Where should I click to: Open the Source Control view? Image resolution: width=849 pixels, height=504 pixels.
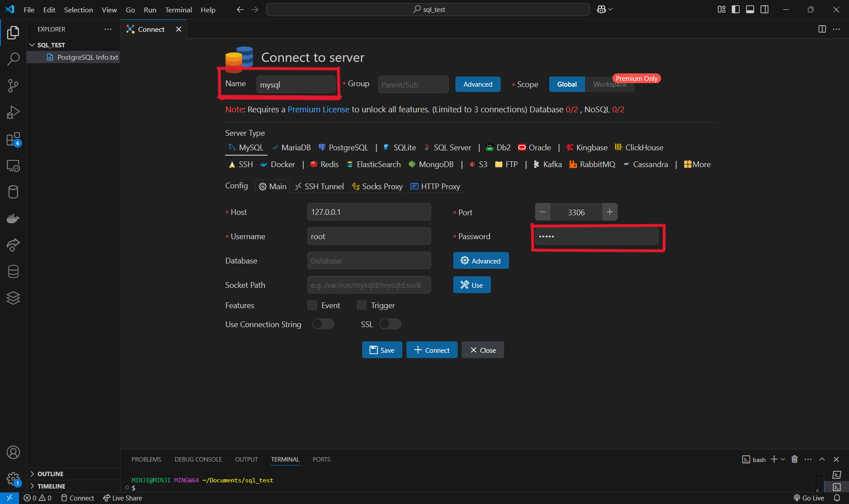13,86
